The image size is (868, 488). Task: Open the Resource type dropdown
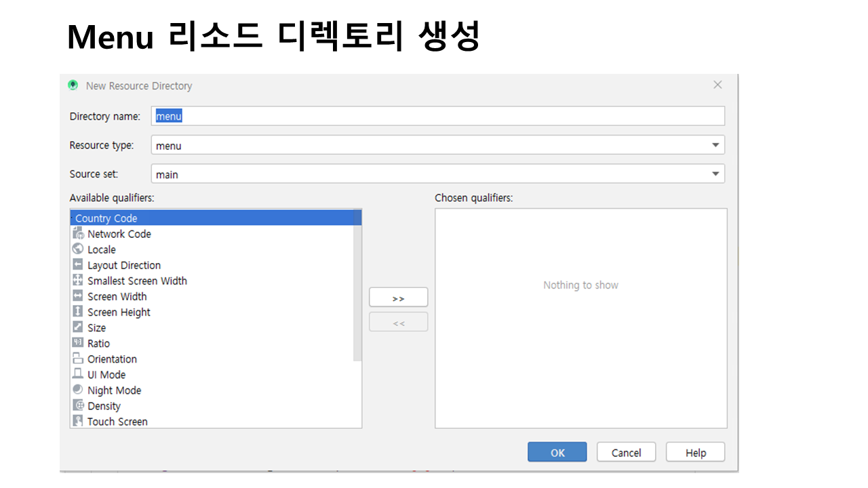click(x=715, y=145)
